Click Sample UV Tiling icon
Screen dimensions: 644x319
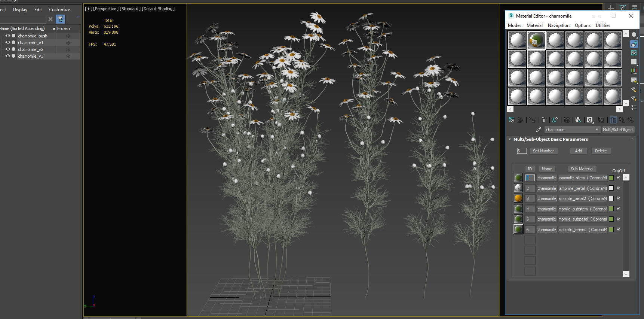pyautogui.click(x=634, y=62)
